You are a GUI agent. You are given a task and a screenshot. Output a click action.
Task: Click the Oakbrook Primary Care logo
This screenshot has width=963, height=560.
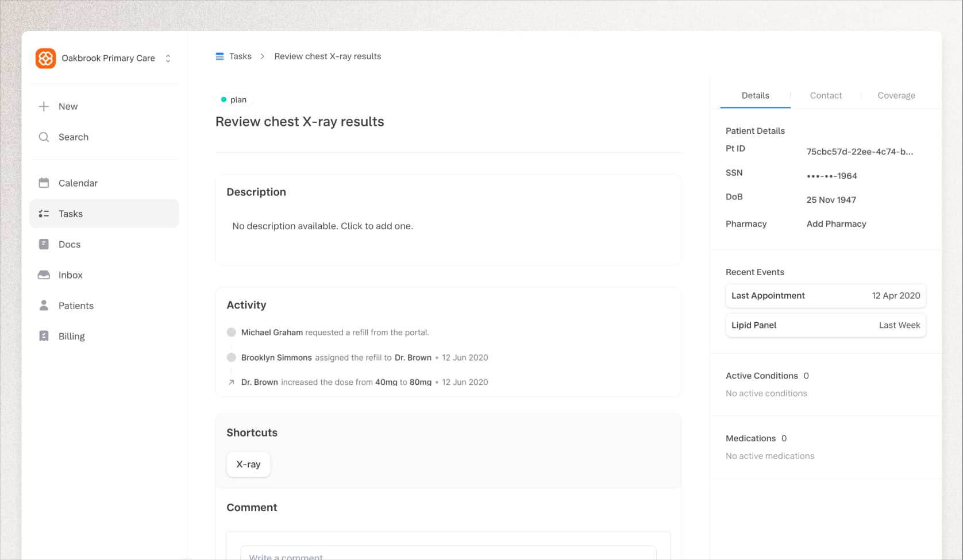(45, 58)
